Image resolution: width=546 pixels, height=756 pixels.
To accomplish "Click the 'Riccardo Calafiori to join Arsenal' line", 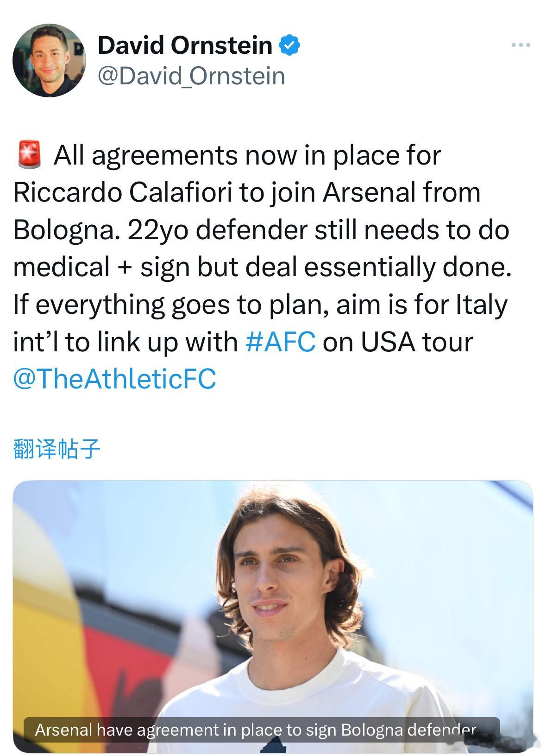I will (x=247, y=192).
